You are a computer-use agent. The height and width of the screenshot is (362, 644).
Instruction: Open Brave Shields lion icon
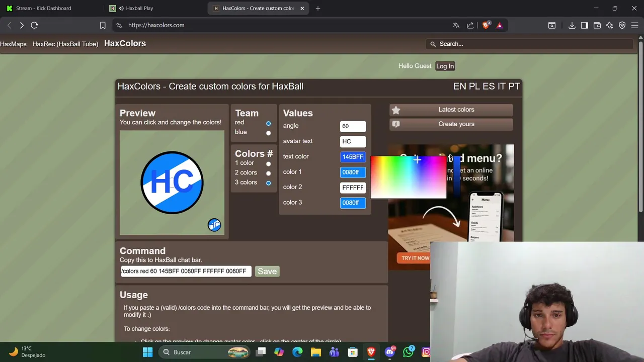(486, 25)
